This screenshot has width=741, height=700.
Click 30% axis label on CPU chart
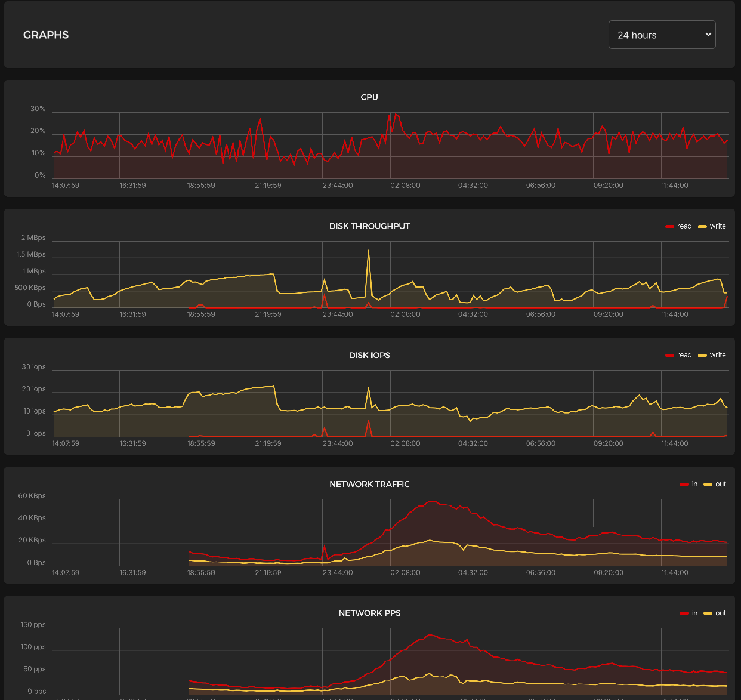(x=38, y=109)
